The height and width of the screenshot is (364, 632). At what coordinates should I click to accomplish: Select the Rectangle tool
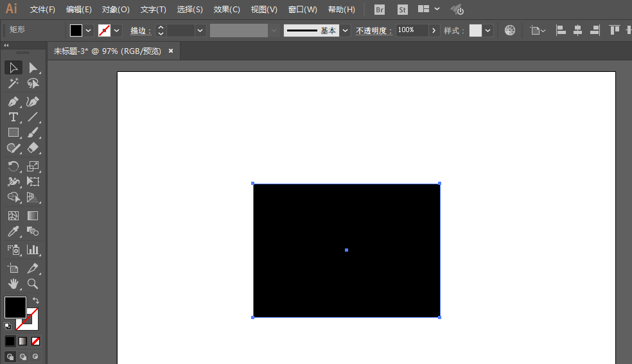[x=13, y=132]
